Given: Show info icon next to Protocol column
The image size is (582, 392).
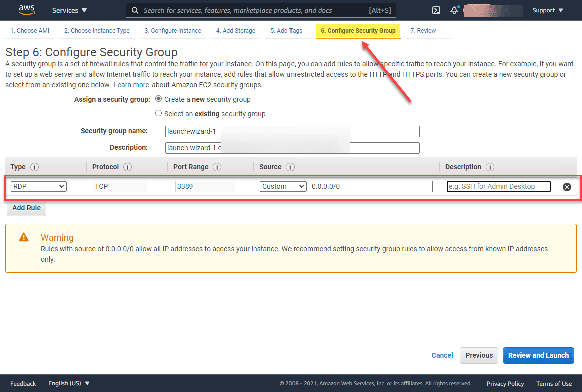Looking at the screenshot, I should pos(127,167).
